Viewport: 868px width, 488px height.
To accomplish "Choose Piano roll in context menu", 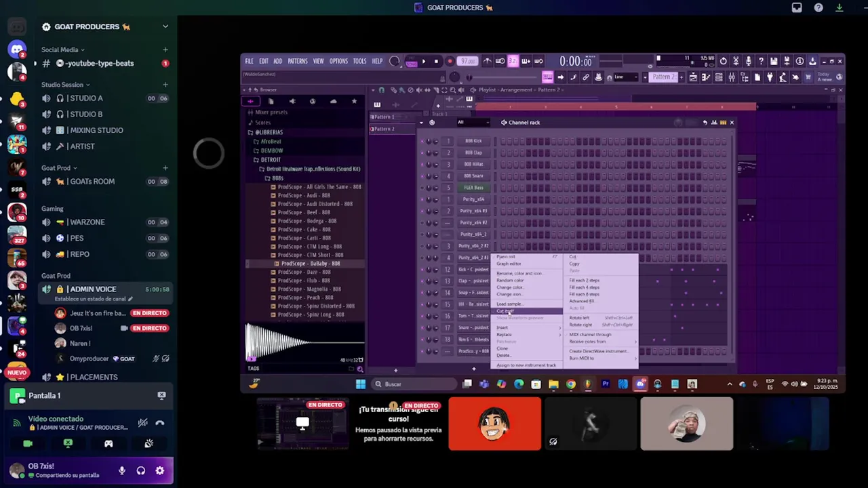I will pyautogui.click(x=506, y=257).
